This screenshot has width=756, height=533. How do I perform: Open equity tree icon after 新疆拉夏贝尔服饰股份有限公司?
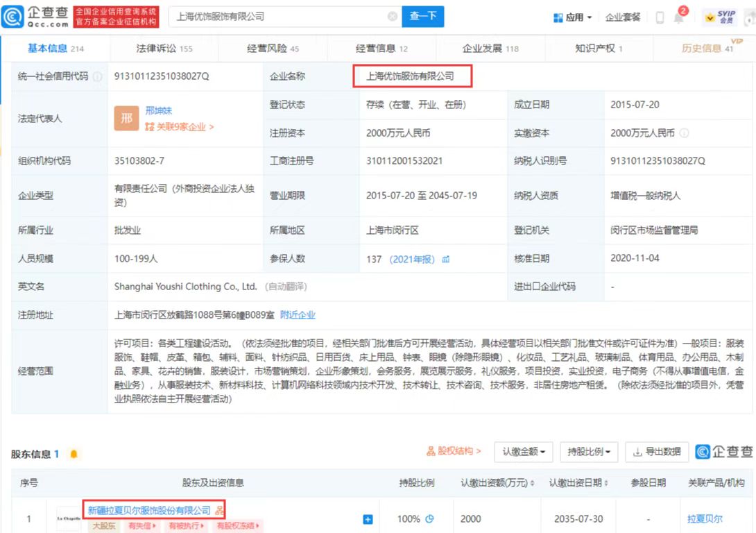pyautogui.click(x=219, y=510)
